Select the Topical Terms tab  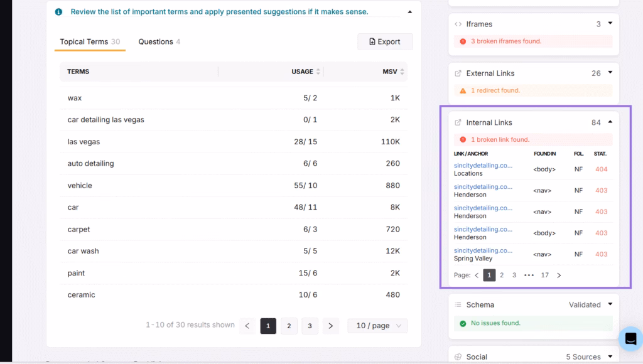click(x=89, y=41)
